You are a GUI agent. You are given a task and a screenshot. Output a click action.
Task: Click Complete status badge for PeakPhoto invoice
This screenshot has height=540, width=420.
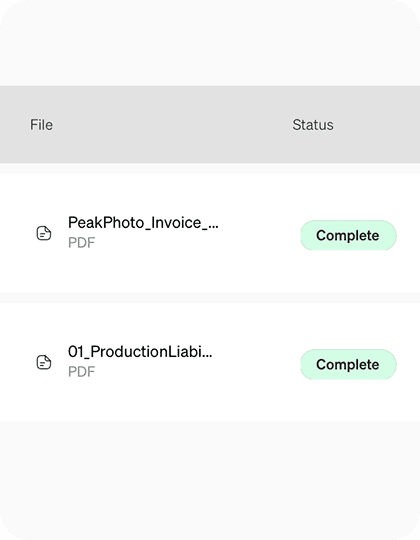click(x=348, y=235)
